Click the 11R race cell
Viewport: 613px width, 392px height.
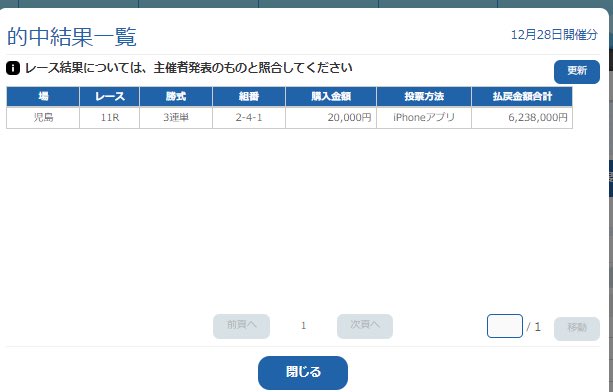(109, 117)
